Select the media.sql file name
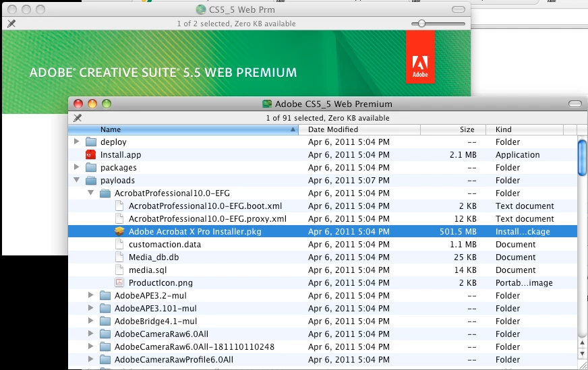The height and width of the screenshot is (370, 588). point(148,270)
